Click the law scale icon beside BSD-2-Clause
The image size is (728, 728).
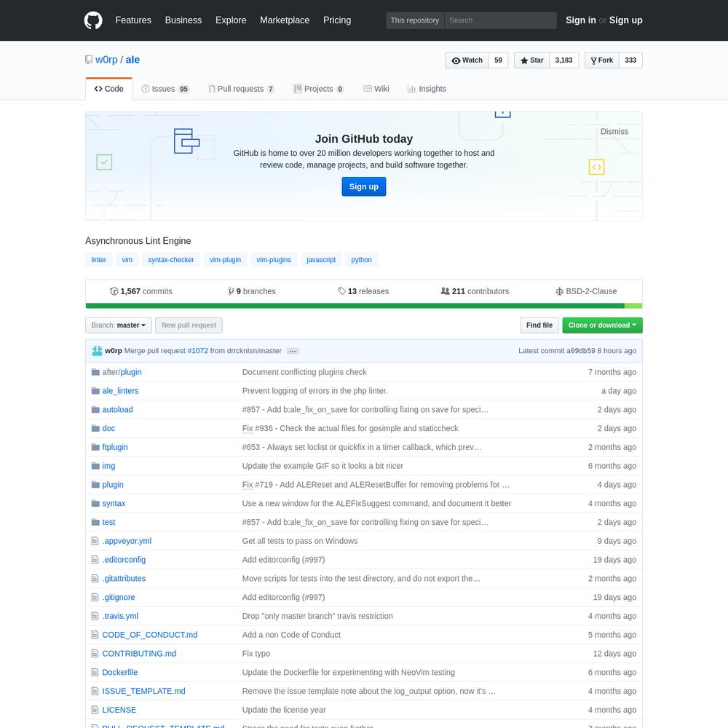click(559, 291)
